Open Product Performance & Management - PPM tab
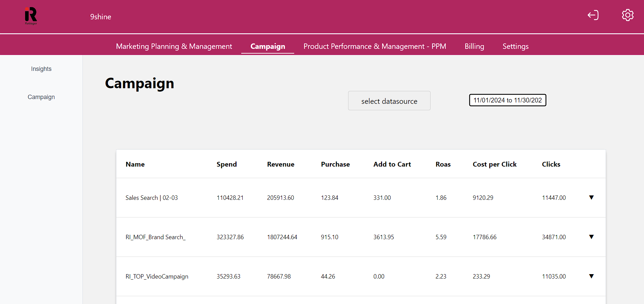Screen dimensions: 644x304 tap(375, 46)
